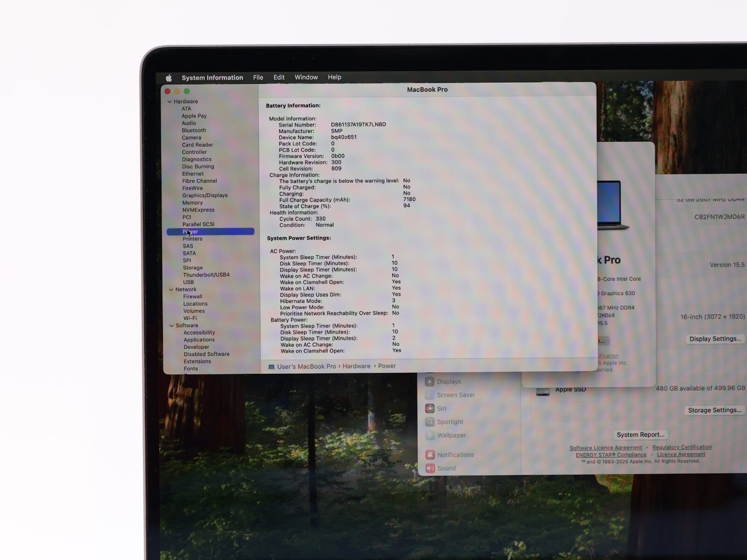The image size is (747, 560).
Task: Select Fonts under Software
Action: pos(190,369)
